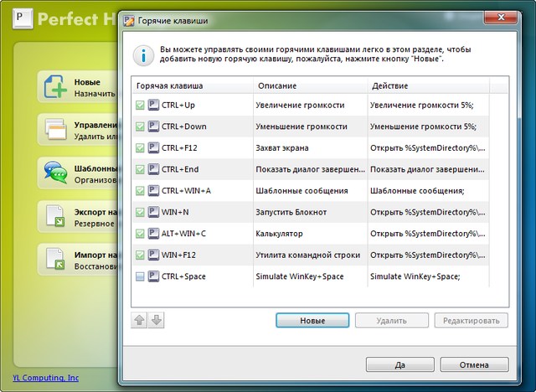Click the move down arrow button
536x392 pixels.
coord(157,320)
